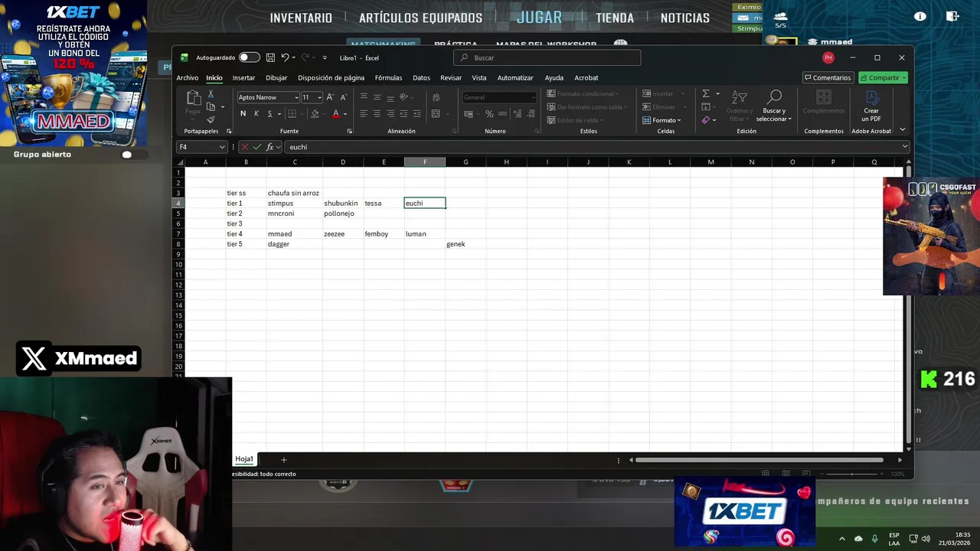Cancel formula entry with the X icon
This screenshot has width=980, height=551.
pos(244,147)
